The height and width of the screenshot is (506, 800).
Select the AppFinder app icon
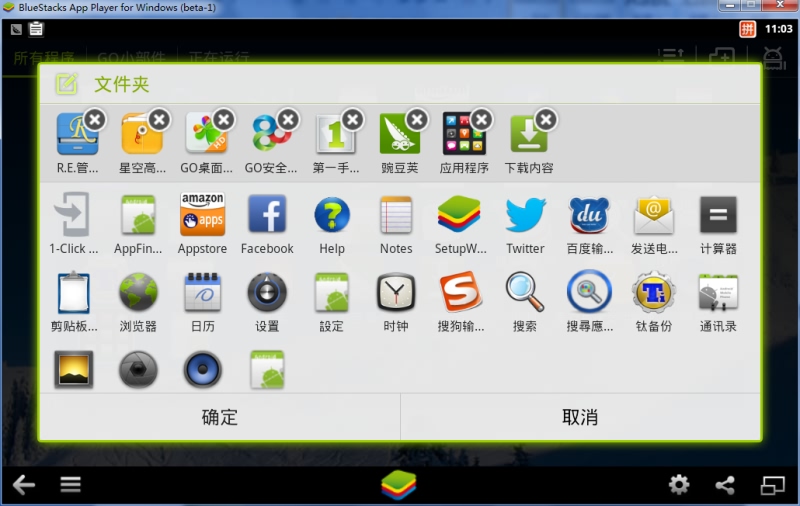pos(138,215)
